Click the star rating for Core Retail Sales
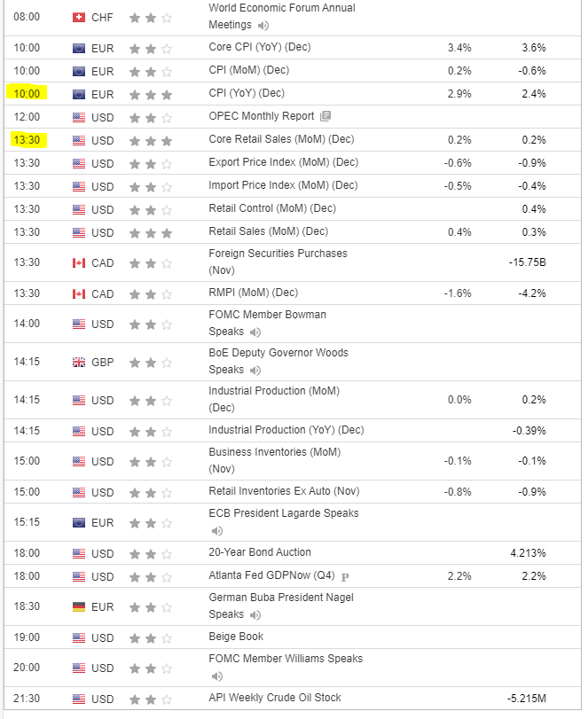 (x=151, y=140)
